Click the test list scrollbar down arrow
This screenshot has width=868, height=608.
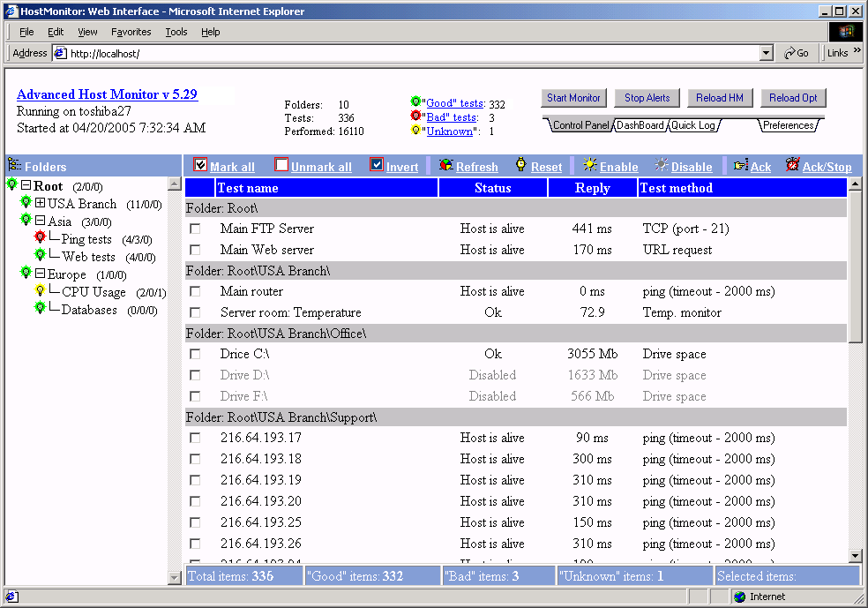(x=855, y=556)
